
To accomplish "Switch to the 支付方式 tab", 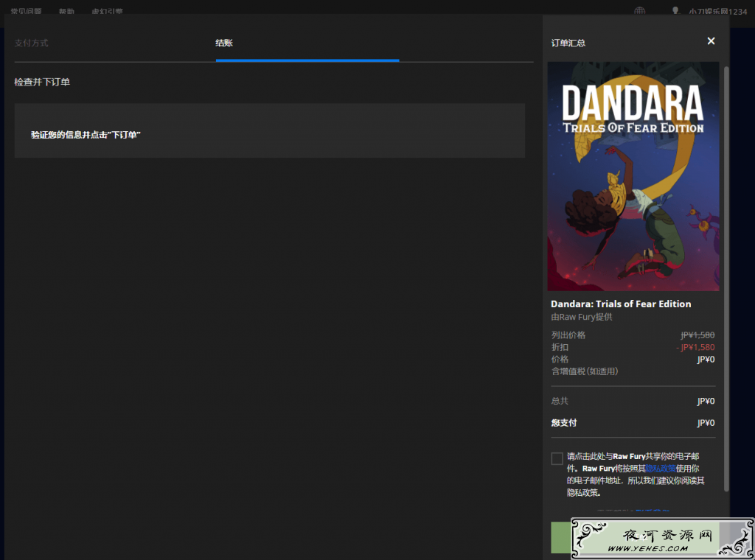I will coord(31,43).
